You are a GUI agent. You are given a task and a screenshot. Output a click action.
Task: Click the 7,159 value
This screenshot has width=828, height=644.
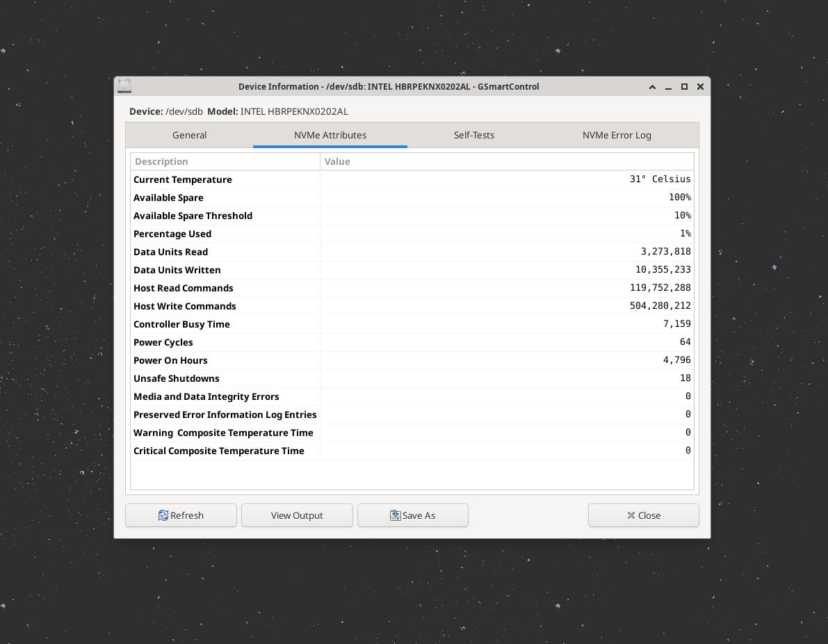(677, 323)
